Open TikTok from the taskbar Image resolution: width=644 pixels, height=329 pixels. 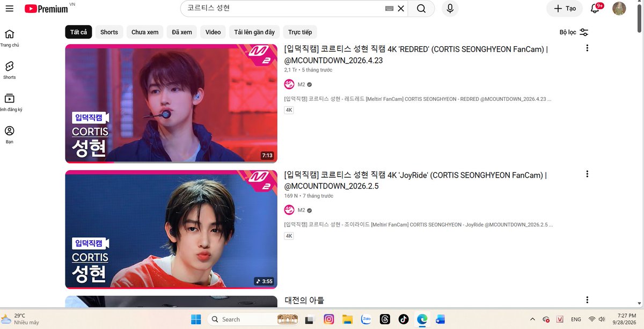(404, 319)
